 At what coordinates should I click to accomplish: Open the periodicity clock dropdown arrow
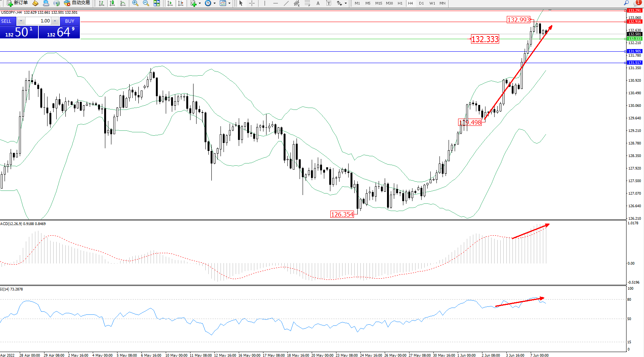(214, 3)
